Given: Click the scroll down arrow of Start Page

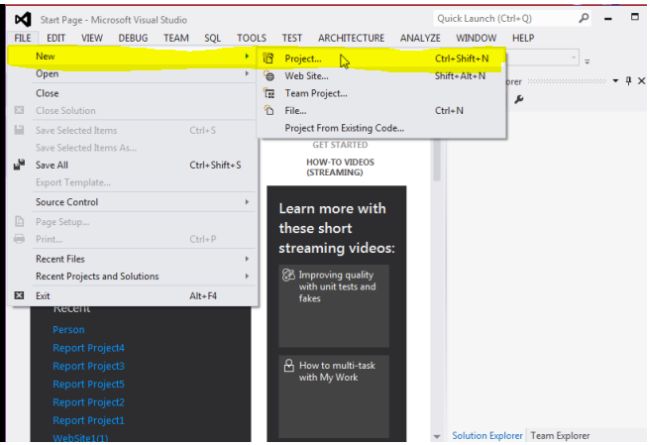Looking at the screenshot, I should pyautogui.click(x=437, y=436).
